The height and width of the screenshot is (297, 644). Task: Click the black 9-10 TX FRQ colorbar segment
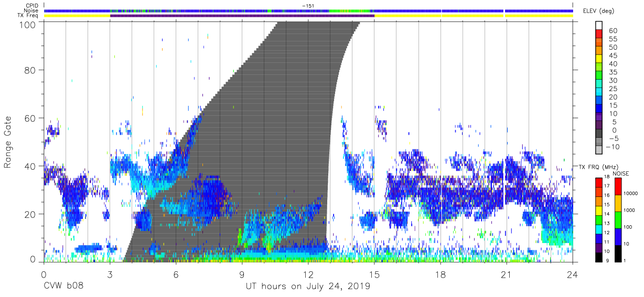pyautogui.click(x=599, y=257)
